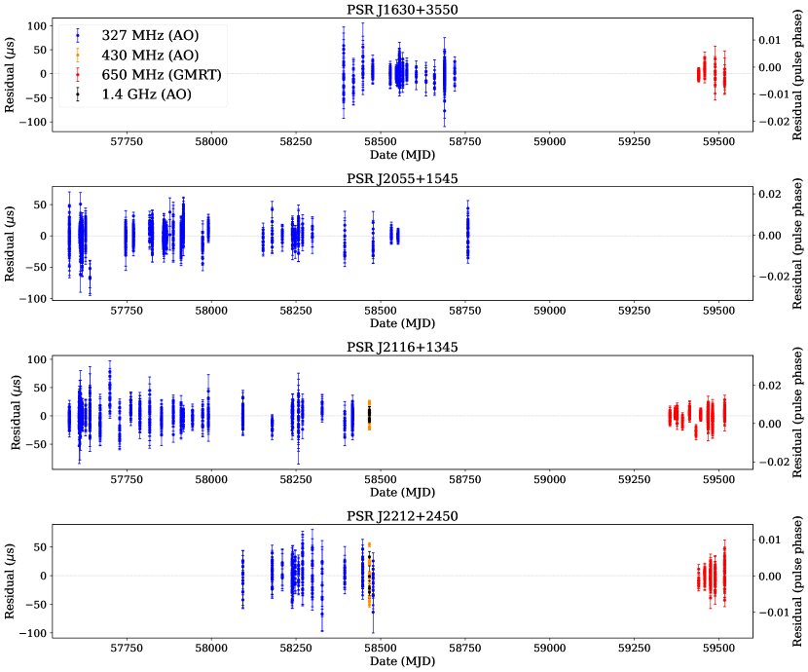Click the 59500 tick in PSR J1630+3550 plot
Image resolution: width=808 pixels, height=672 pixels.
[718, 141]
